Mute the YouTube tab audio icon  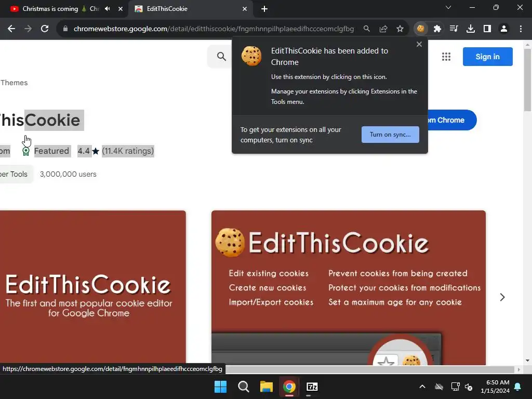tap(108, 9)
